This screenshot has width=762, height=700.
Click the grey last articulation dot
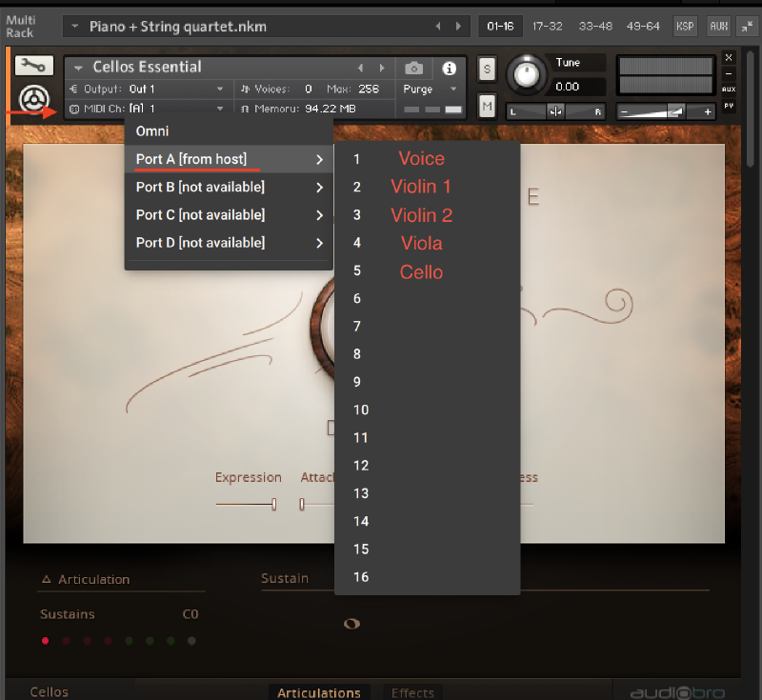pos(191,641)
